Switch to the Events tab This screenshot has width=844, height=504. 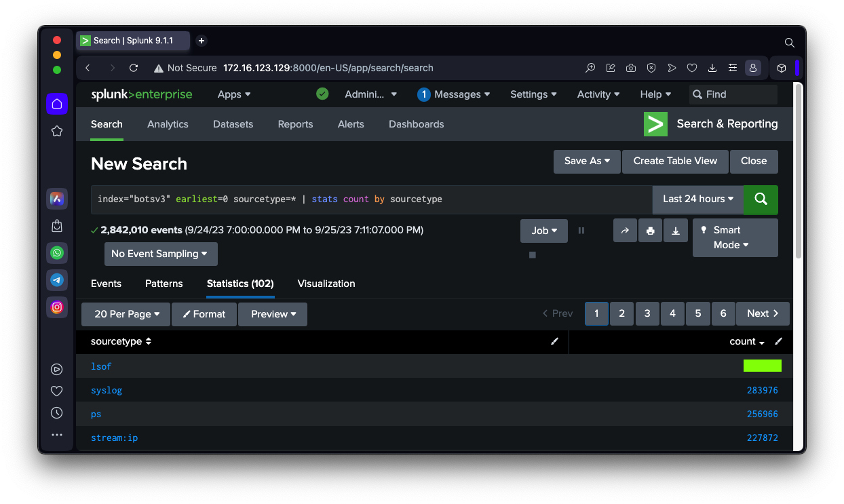coord(106,284)
